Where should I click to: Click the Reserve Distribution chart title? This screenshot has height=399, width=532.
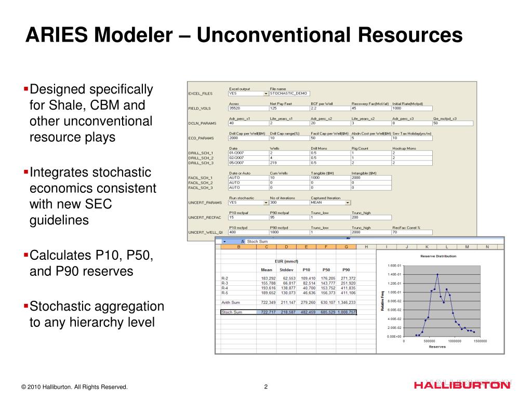pos(438,256)
